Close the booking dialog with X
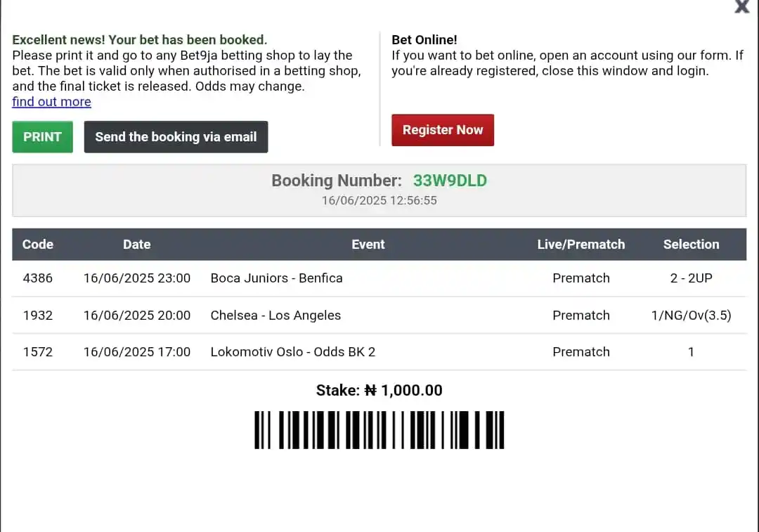This screenshot has width=759, height=532. pos(741,6)
